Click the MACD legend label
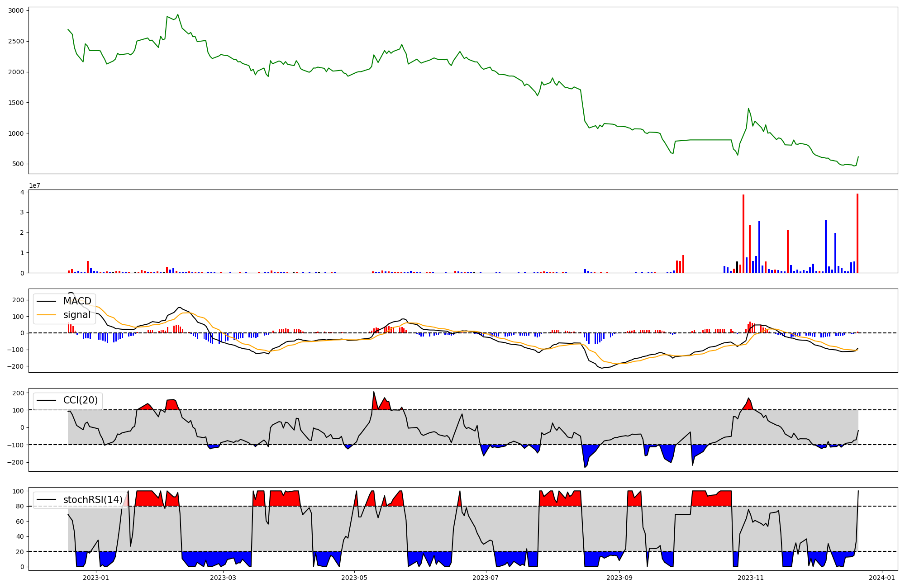The image size is (905, 588). (x=77, y=301)
